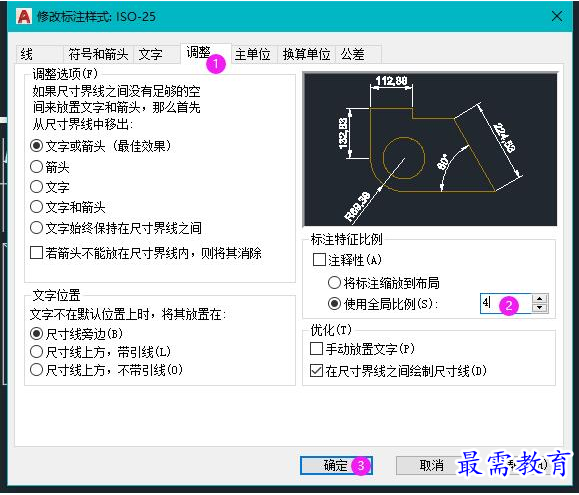Select 尺寸线旁边(B) text placement
This screenshot has height=495, width=579.
pyautogui.click(x=76, y=334)
